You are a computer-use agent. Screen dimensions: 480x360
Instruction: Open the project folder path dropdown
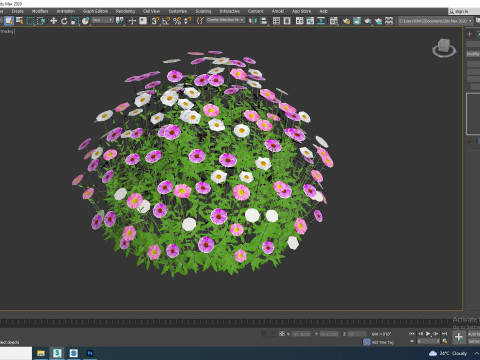[x=436, y=21]
